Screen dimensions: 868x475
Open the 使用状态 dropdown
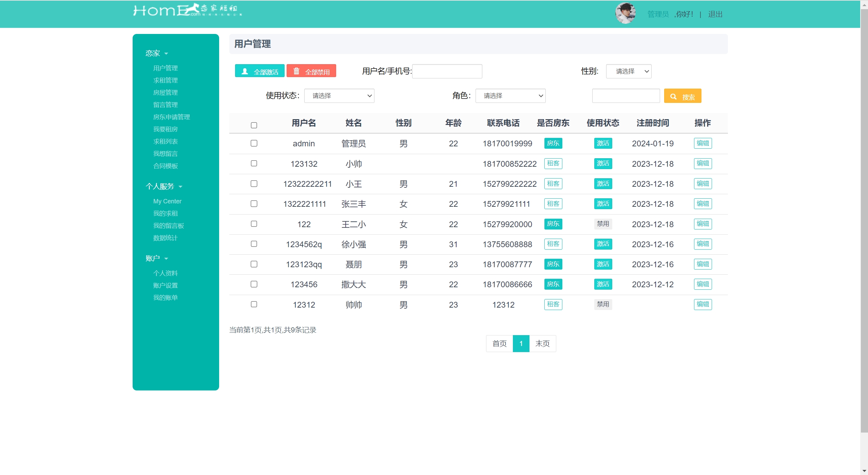tap(339, 96)
